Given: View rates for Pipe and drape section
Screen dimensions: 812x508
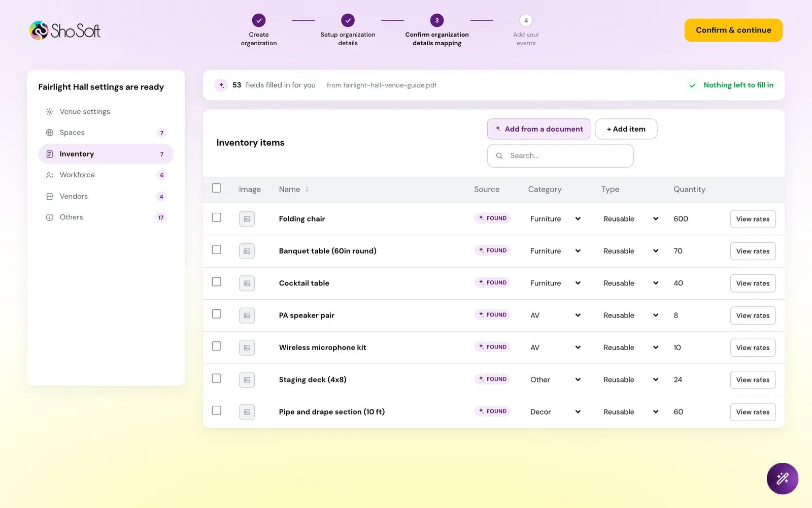Looking at the screenshot, I should coord(753,412).
